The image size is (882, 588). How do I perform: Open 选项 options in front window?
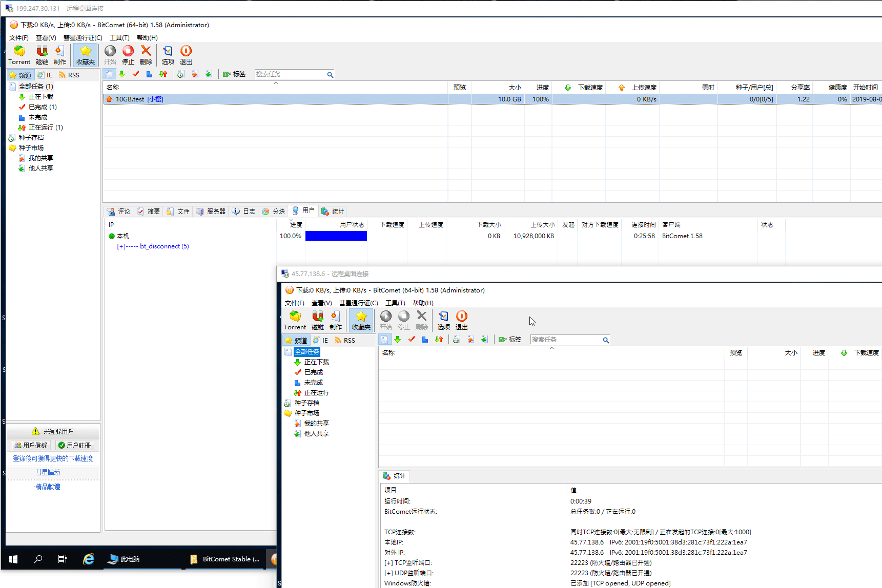[444, 320]
